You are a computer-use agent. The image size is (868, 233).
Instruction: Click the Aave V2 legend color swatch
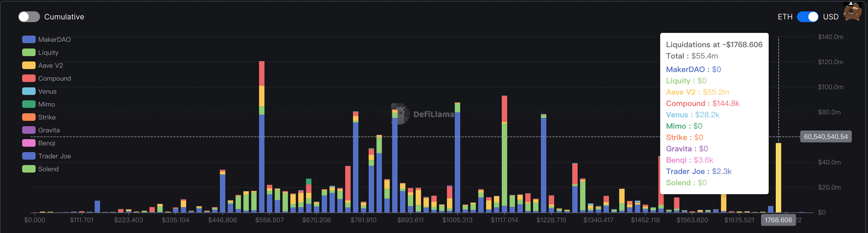29,65
